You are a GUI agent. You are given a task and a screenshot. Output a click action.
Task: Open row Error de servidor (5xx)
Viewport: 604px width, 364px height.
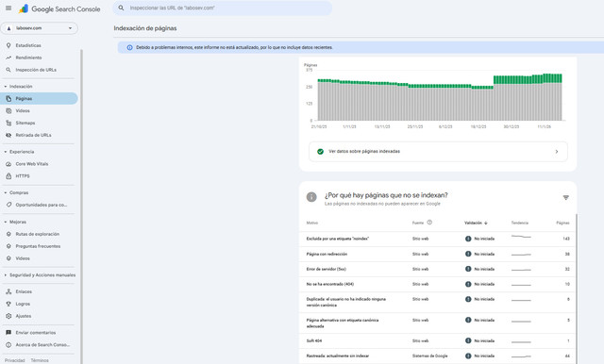[438, 270]
